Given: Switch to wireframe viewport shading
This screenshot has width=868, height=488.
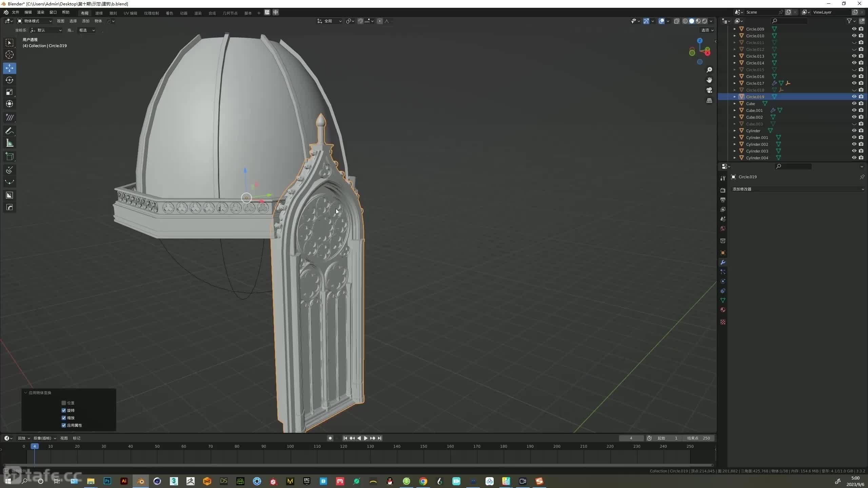Looking at the screenshot, I should (685, 21).
